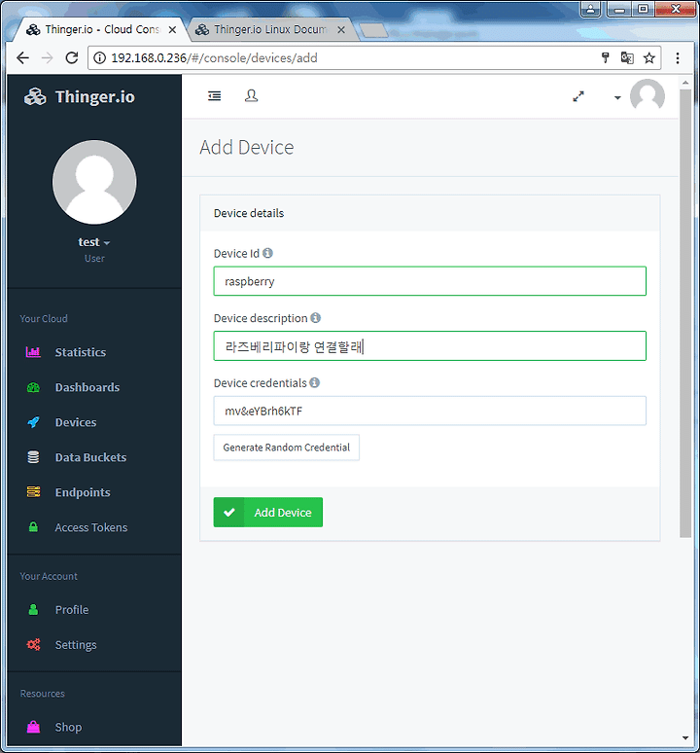Click the Settings gears icon
Image resolution: width=700 pixels, height=753 pixels.
pos(33,644)
